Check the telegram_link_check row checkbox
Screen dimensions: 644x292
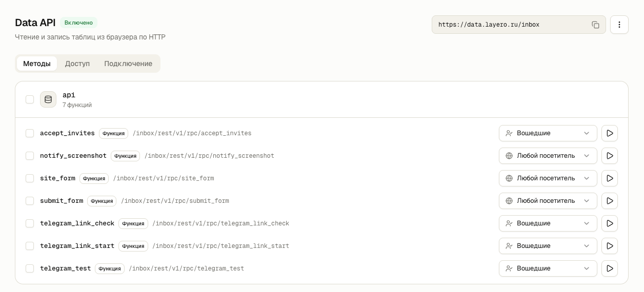pos(30,223)
